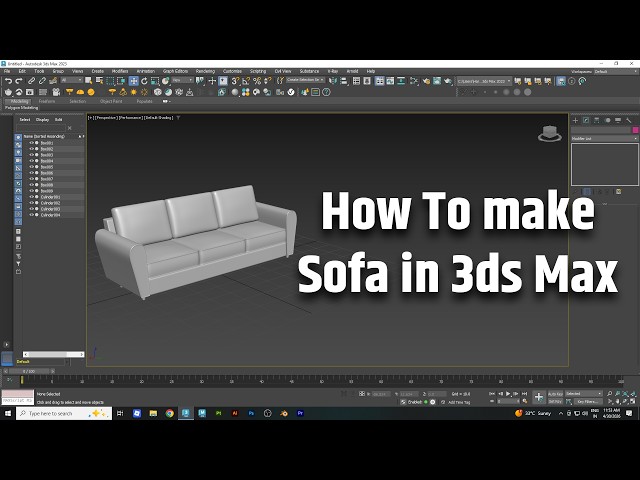Screen dimensions: 640x480
Task: Select the Unlink Selection tool
Action: (x=42, y=81)
